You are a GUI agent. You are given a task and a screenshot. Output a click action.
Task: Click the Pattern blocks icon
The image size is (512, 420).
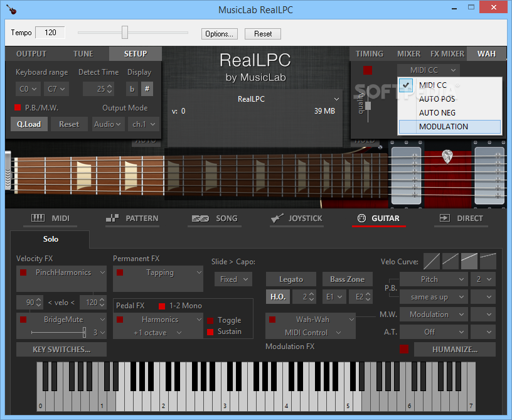pyautogui.click(x=112, y=218)
